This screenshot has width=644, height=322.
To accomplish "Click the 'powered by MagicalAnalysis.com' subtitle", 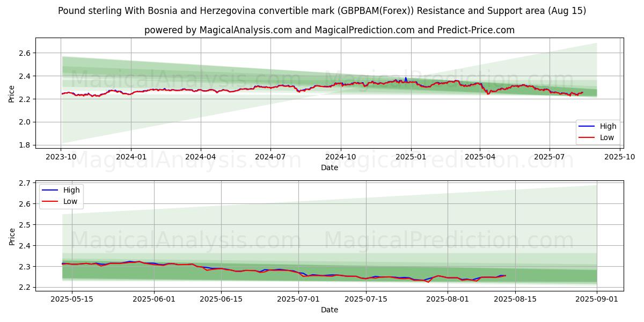I will click(x=329, y=30).
